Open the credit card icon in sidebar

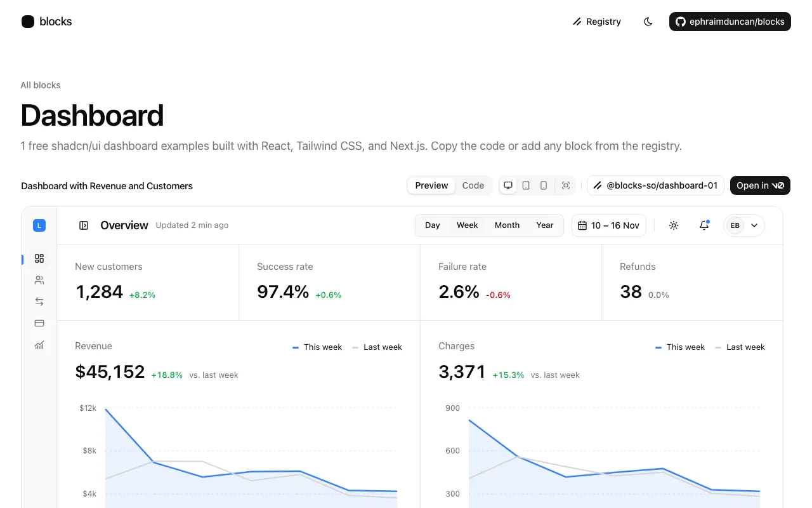(x=39, y=323)
